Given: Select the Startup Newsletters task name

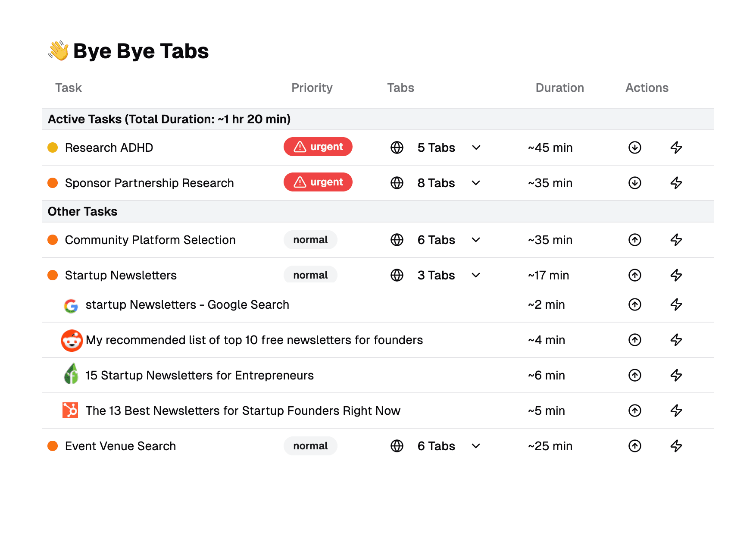Looking at the screenshot, I should (121, 275).
